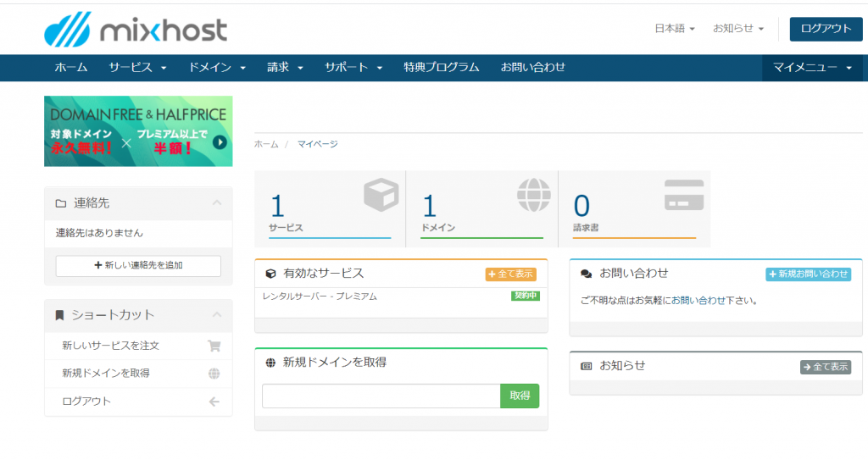Screen dimensions: 868x460
Task: Click the ログアウト button in top header
Action: [x=826, y=29]
